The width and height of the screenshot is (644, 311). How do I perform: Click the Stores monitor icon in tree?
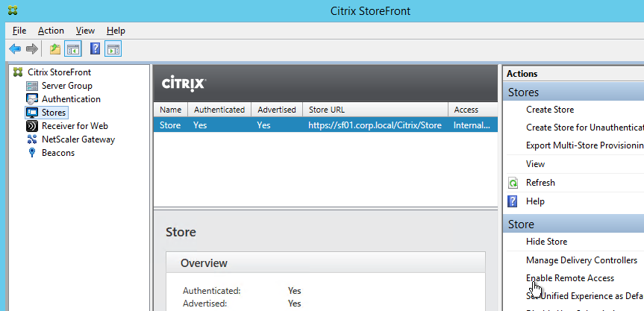[31, 113]
